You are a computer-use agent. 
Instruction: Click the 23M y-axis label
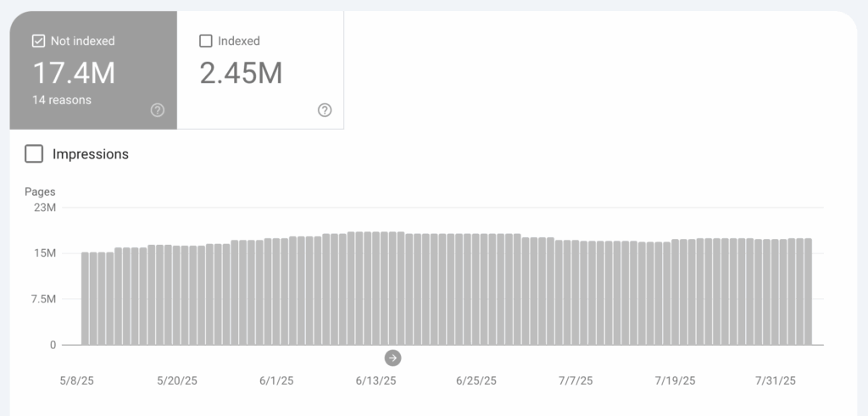tap(46, 208)
